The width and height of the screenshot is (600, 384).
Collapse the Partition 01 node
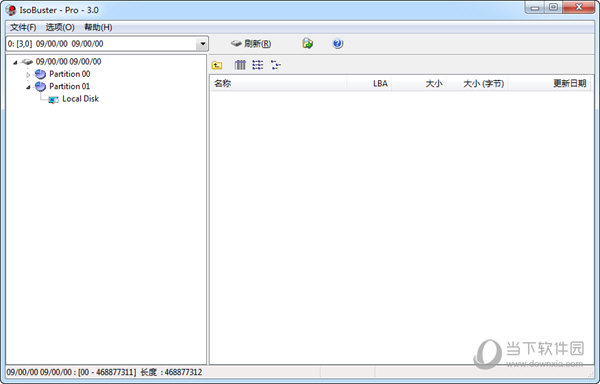tap(28, 87)
